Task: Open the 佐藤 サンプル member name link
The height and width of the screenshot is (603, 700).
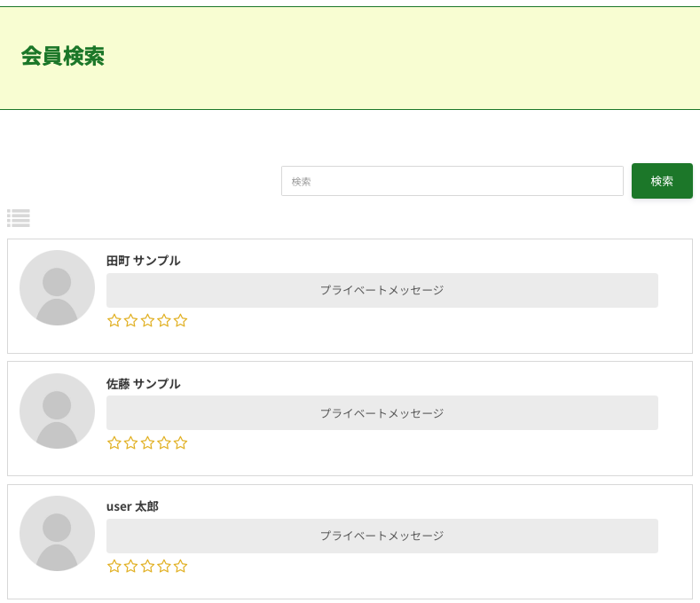Action: (143, 384)
